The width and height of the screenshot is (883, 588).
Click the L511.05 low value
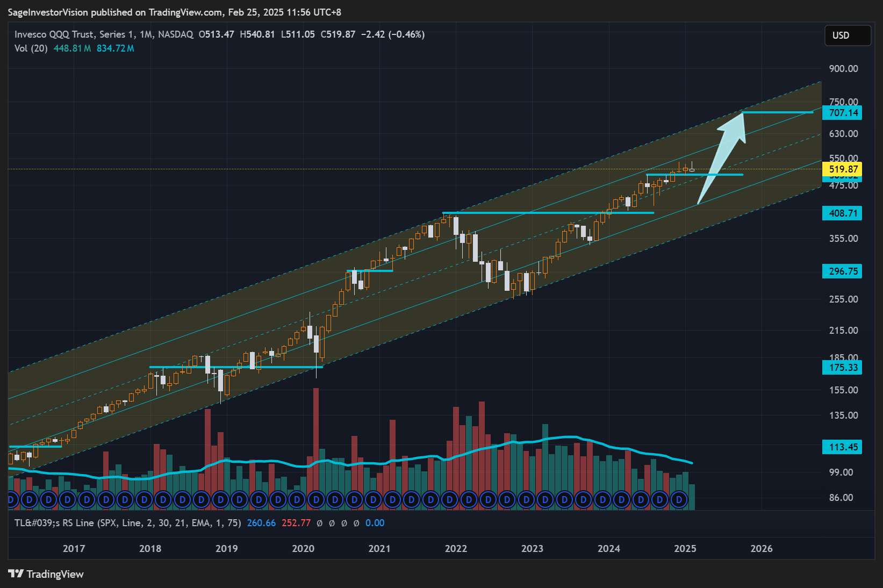(298, 34)
